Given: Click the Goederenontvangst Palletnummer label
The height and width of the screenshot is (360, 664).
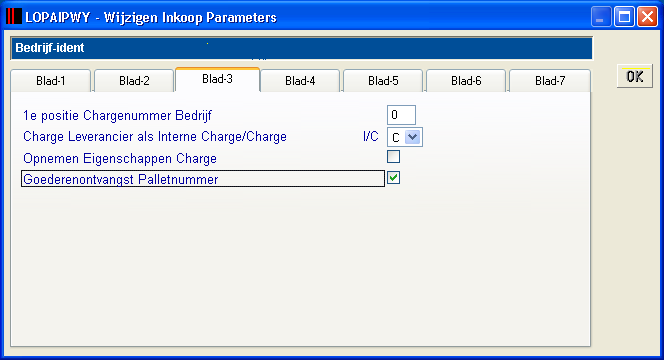Looking at the screenshot, I should [x=121, y=179].
